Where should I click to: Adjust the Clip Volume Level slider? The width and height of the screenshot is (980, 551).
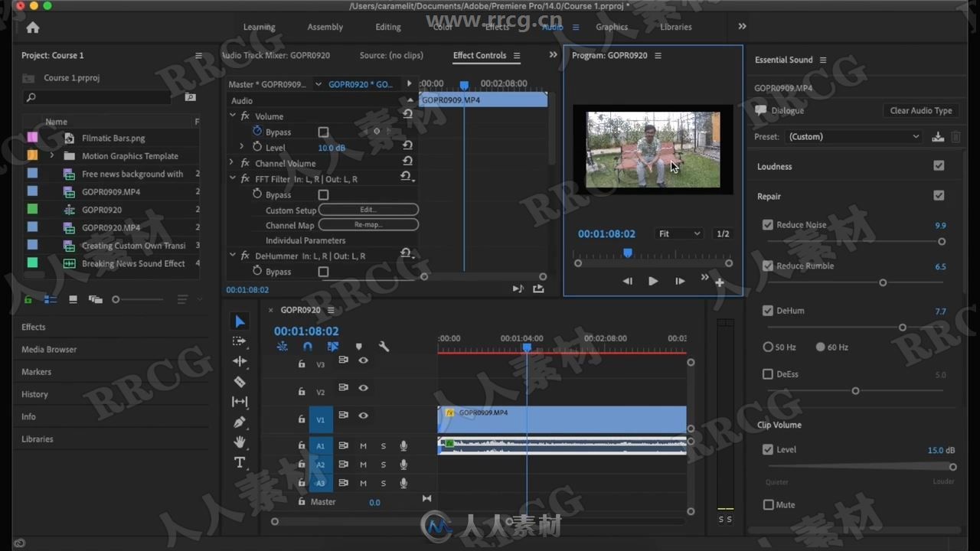953,466
